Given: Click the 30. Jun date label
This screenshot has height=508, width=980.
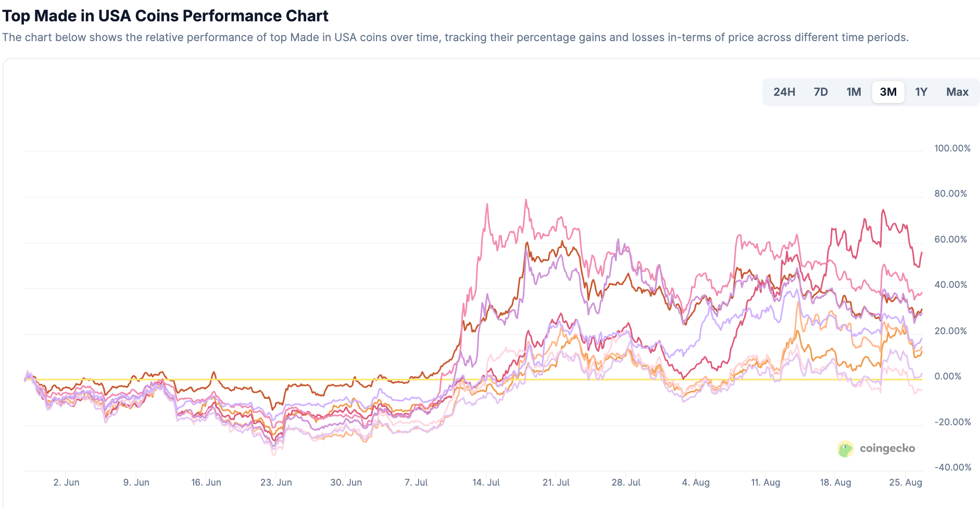Looking at the screenshot, I should pos(346,482).
